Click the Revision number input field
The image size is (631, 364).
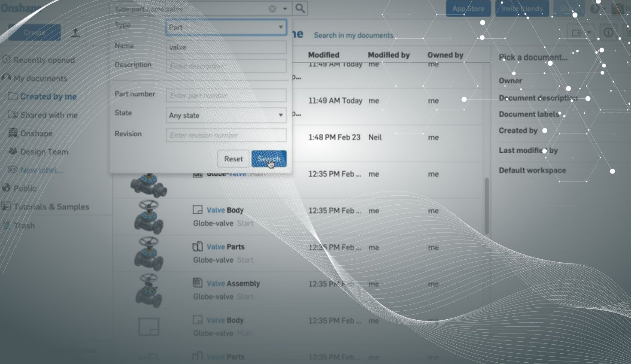226,135
